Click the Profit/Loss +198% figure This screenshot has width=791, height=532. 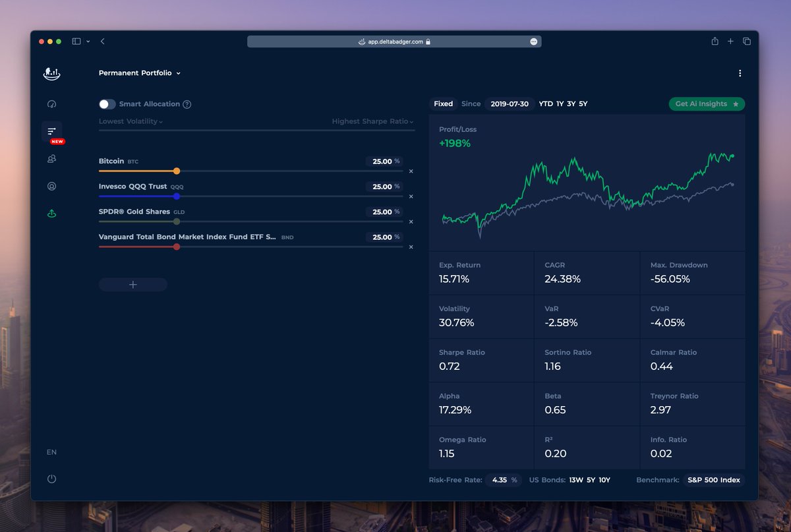coord(455,144)
